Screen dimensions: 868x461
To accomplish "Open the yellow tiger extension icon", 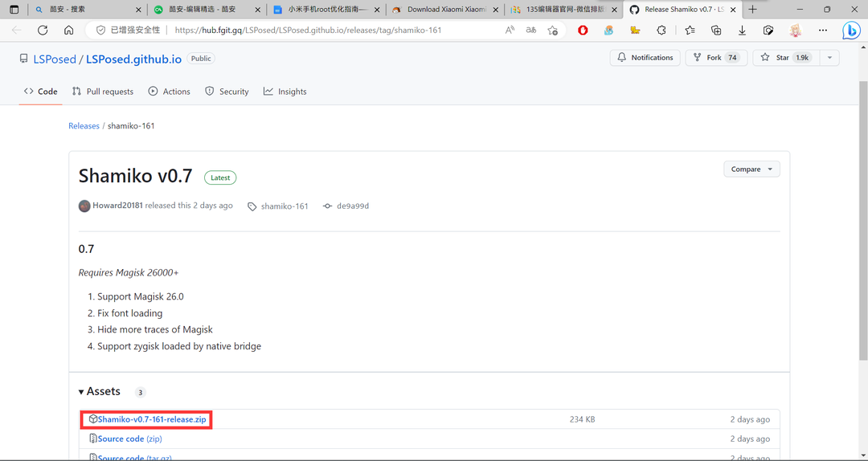I will point(635,31).
